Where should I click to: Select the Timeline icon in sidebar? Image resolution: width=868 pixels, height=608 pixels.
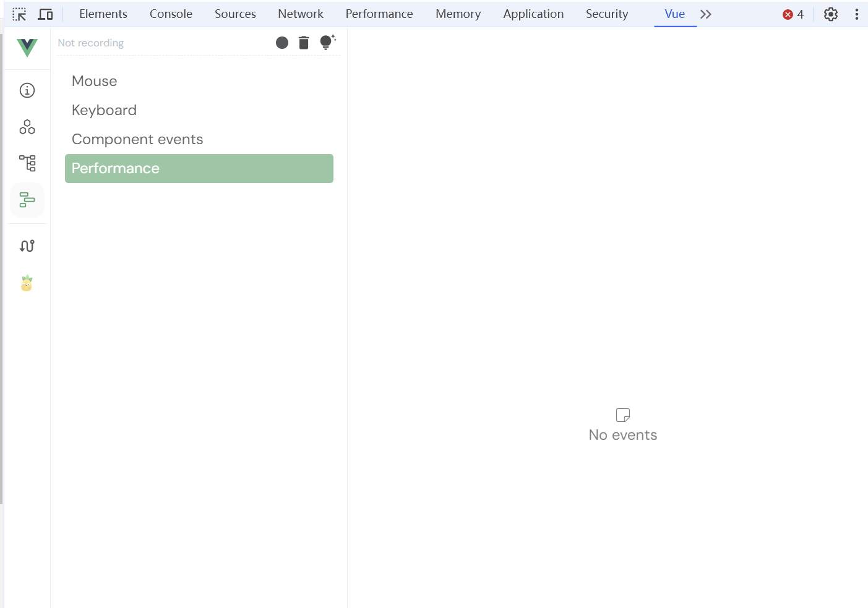[x=27, y=200]
